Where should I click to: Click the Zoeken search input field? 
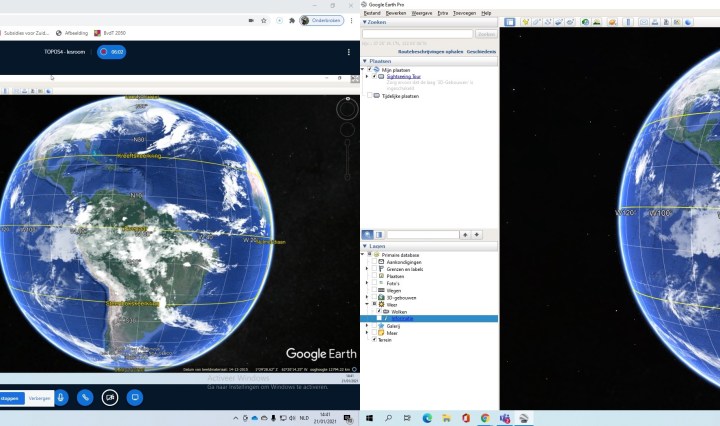[418, 34]
